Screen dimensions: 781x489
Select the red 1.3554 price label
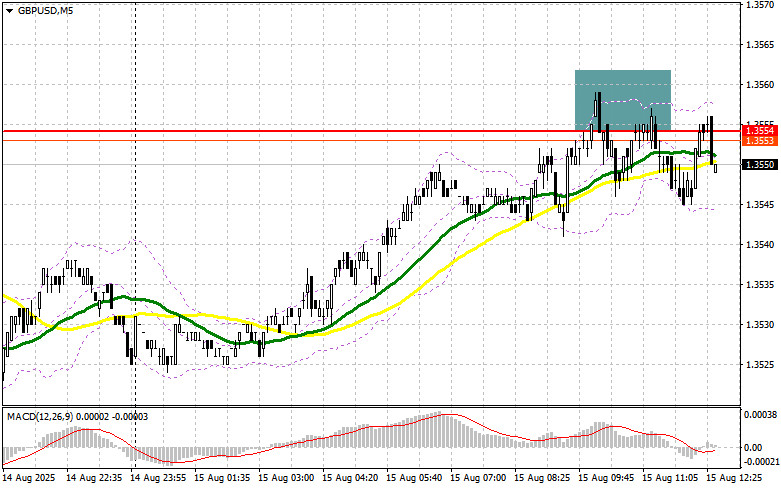(x=760, y=131)
